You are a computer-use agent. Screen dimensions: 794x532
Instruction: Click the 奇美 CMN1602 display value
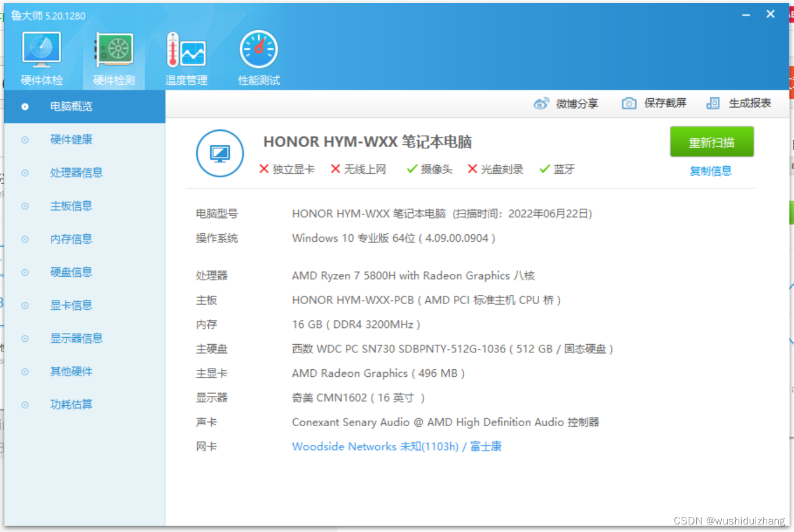358,398
